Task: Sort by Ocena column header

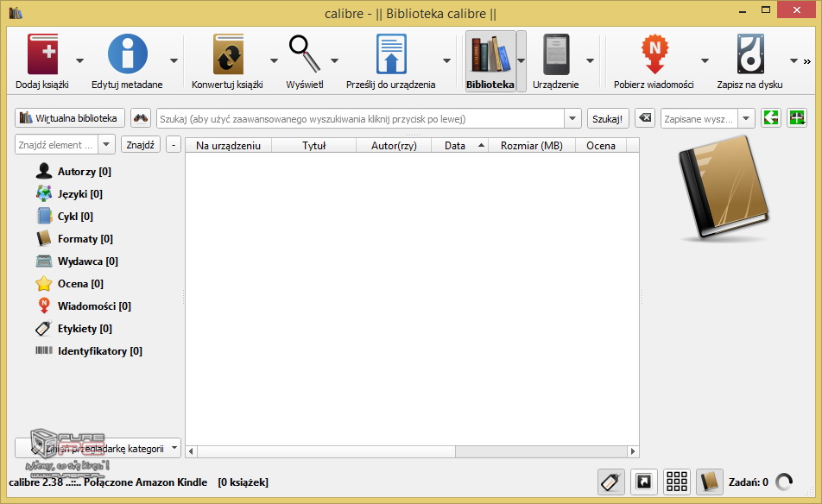Action: coord(601,146)
